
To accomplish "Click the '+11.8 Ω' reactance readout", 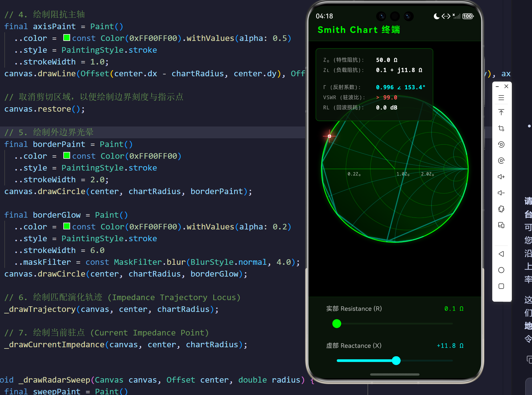I will pos(450,346).
